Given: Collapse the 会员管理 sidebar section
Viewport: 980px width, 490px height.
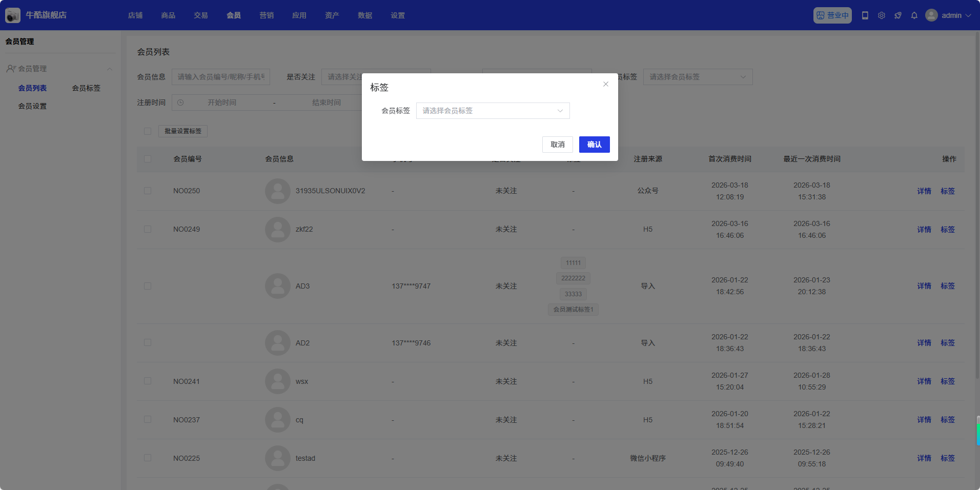Looking at the screenshot, I should click(110, 69).
